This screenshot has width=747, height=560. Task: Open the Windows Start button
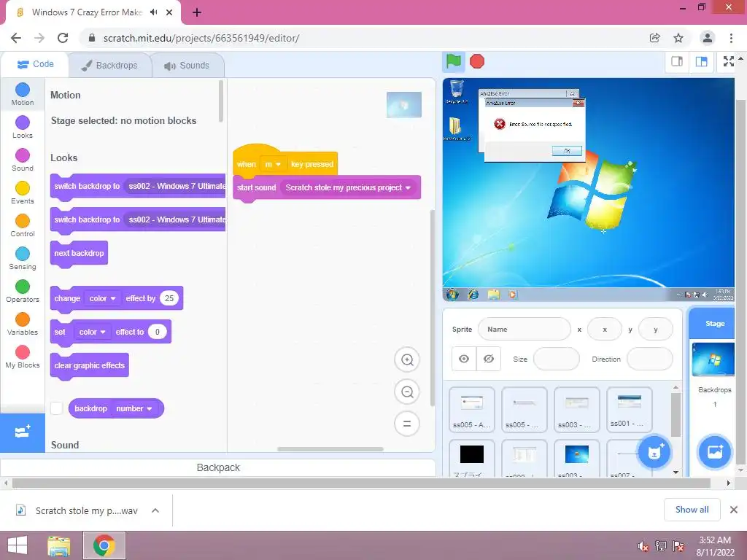[18, 545]
